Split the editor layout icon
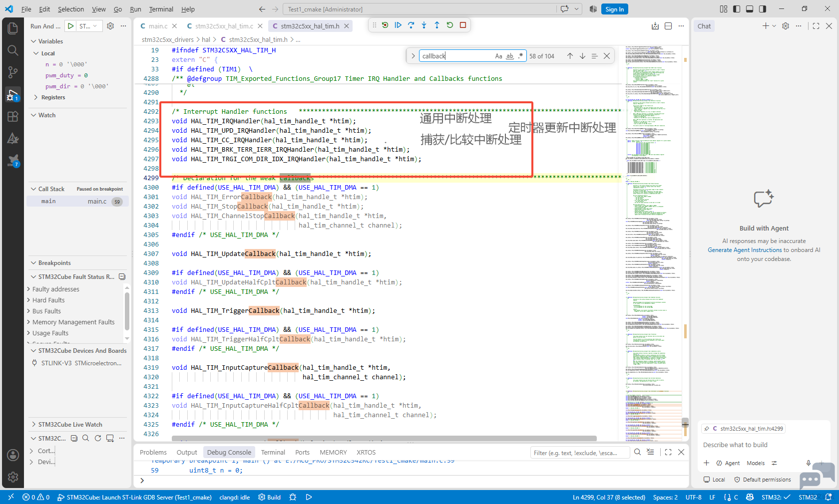The width and height of the screenshot is (839, 504). coord(668,26)
